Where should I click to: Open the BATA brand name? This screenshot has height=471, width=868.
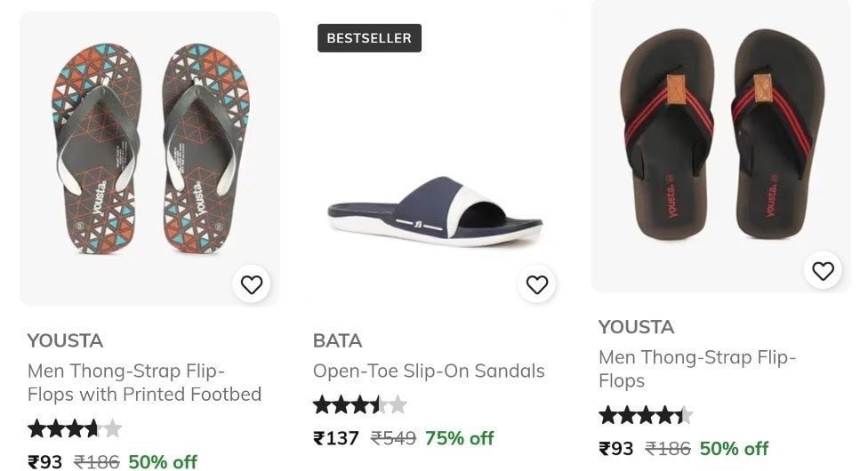pyautogui.click(x=337, y=340)
